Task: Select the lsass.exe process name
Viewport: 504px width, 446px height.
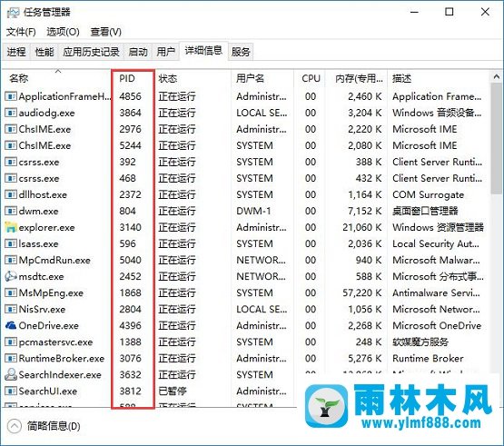Action: pos(38,244)
